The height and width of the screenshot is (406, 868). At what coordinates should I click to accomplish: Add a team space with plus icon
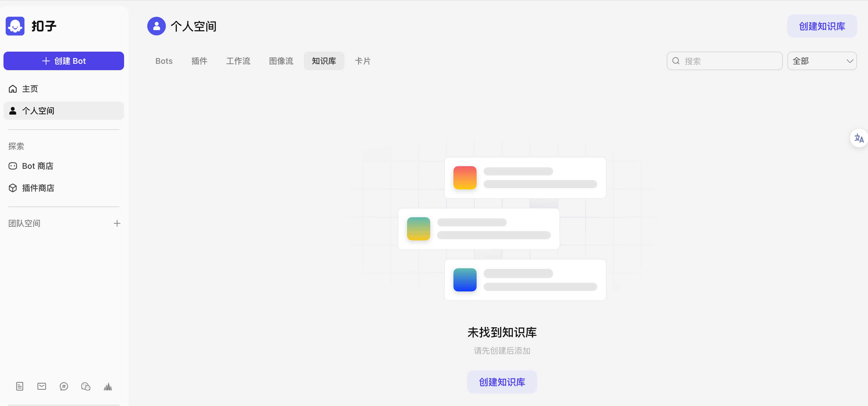tap(117, 223)
